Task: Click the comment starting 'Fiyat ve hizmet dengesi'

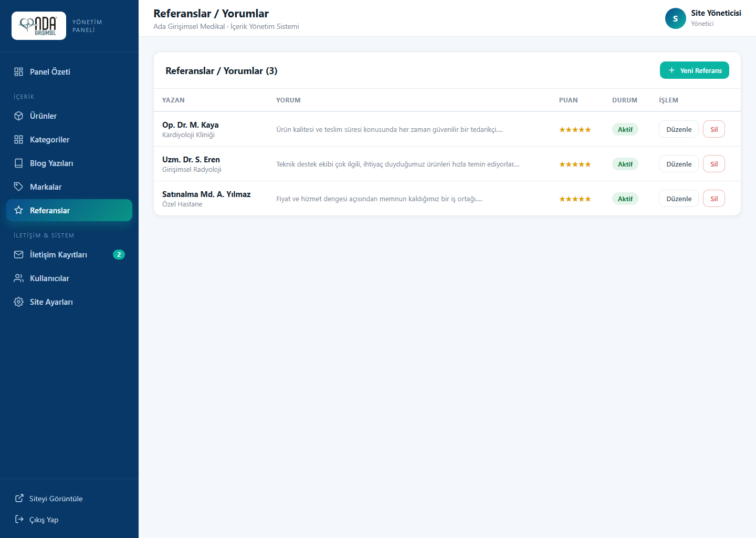Action: pos(379,199)
